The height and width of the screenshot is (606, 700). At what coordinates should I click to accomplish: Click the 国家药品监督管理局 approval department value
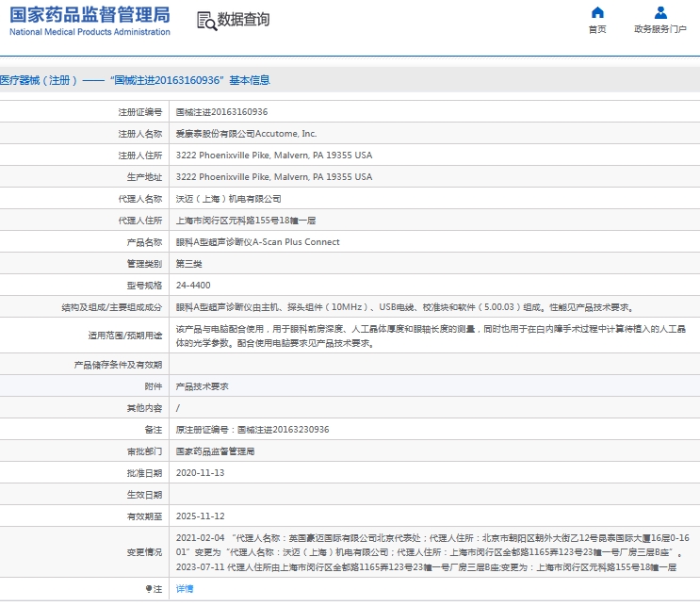click(215, 451)
